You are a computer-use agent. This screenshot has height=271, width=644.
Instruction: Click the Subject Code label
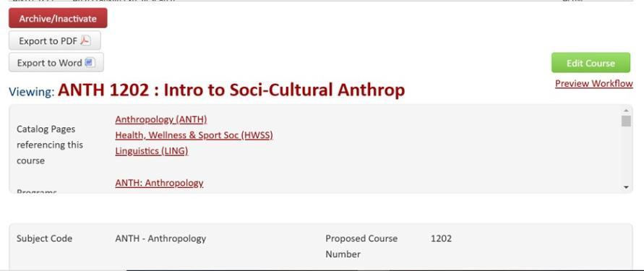pyautogui.click(x=44, y=238)
